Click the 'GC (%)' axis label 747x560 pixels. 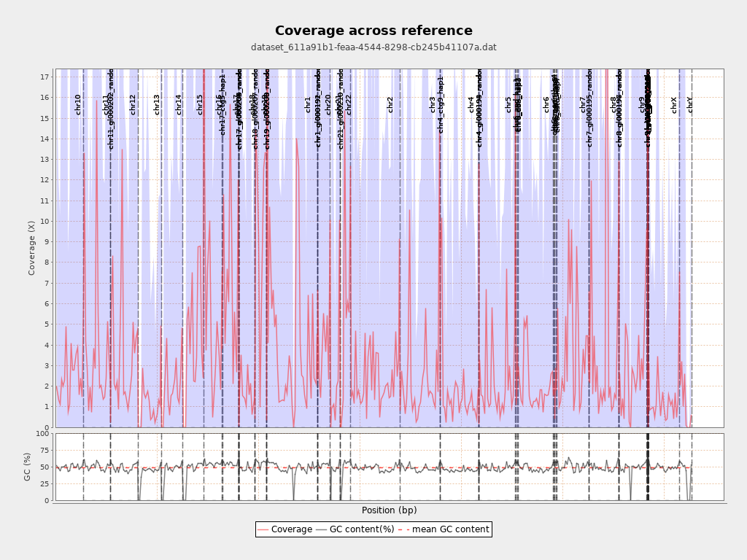click(28, 467)
